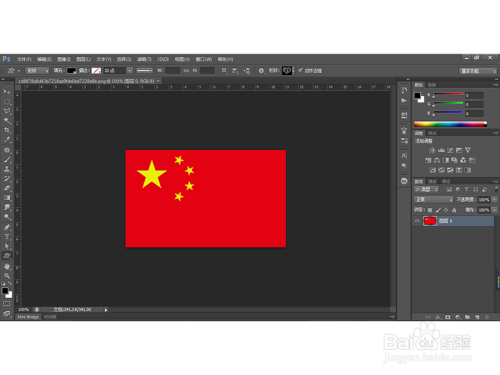Select the History Brush tool
Image resolution: width=500 pixels, height=375 pixels.
pyautogui.click(x=7, y=179)
